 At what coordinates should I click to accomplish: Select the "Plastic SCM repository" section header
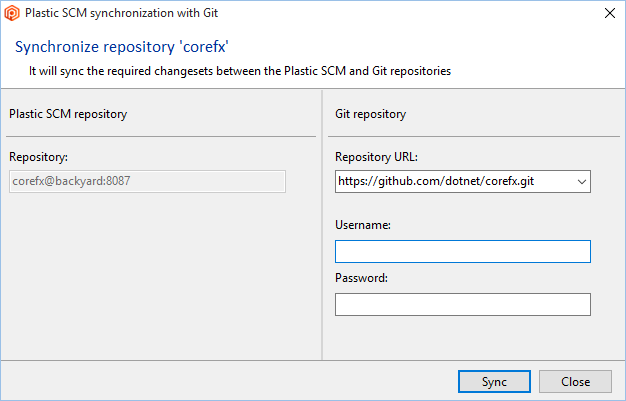(68, 114)
